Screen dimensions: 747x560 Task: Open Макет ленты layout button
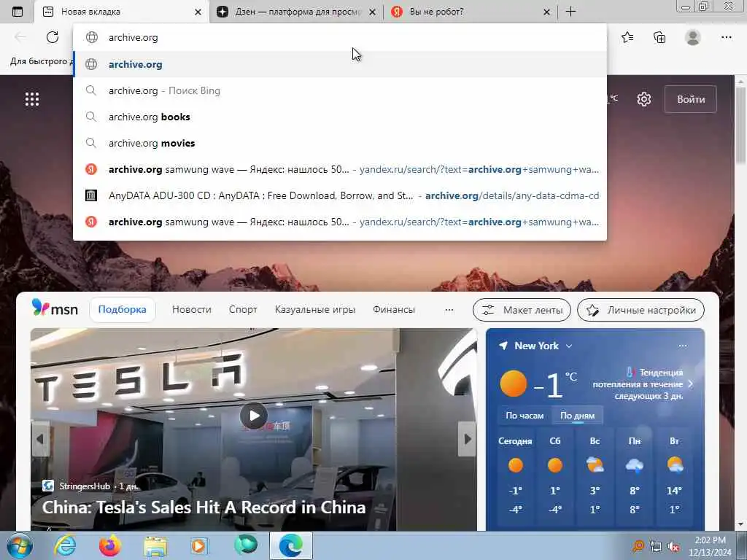tap(522, 310)
